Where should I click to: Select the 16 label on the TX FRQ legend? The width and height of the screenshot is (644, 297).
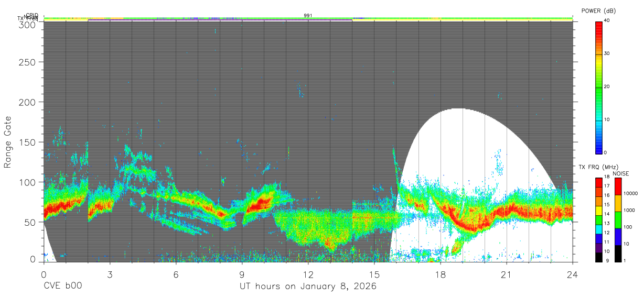(607, 195)
